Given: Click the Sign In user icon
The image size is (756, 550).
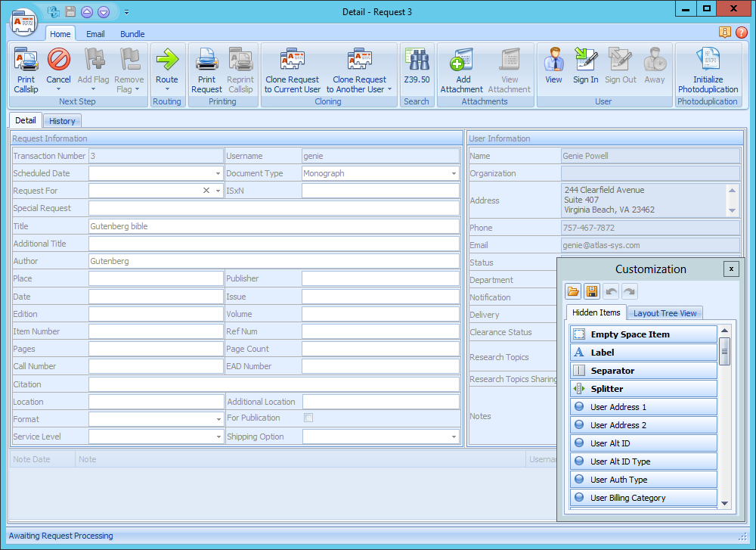Looking at the screenshot, I should pyautogui.click(x=585, y=61).
